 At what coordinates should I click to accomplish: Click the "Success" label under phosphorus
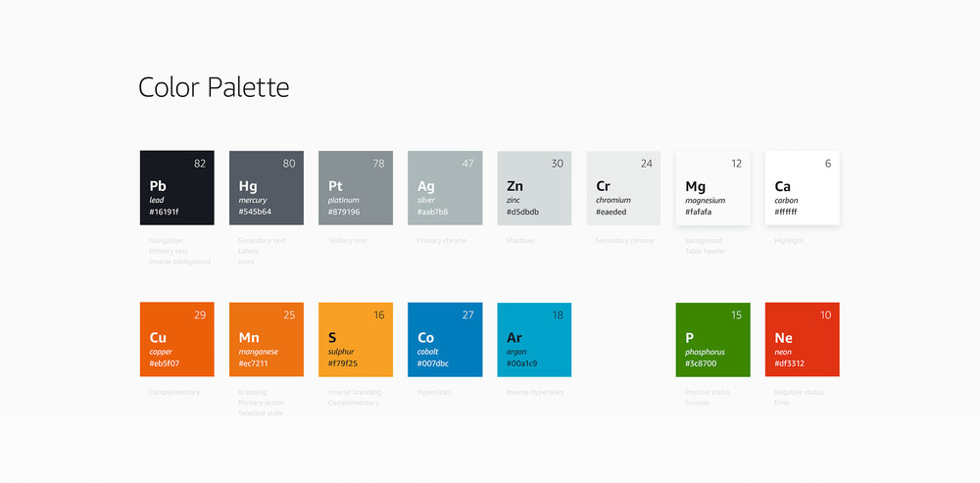pyautogui.click(x=698, y=403)
